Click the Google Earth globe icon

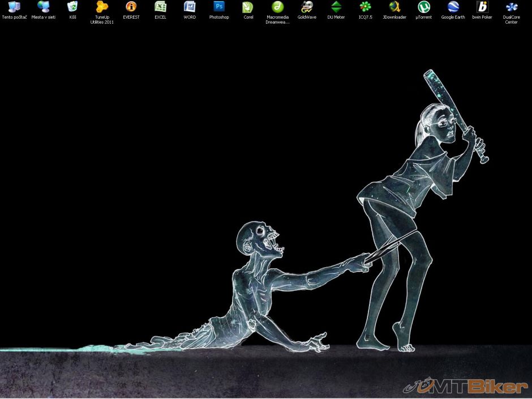pyautogui.click(x=453, y=7)
